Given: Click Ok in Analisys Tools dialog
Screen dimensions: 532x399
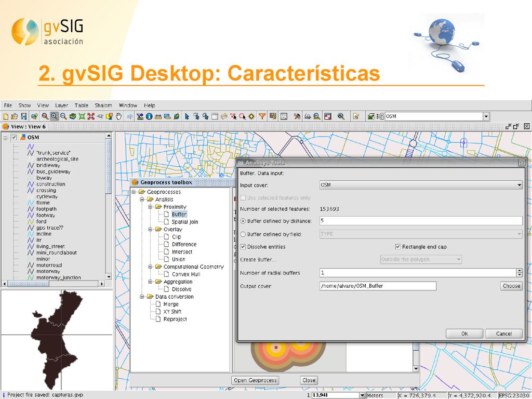Looking at the screenshot, I should [464, 334].
